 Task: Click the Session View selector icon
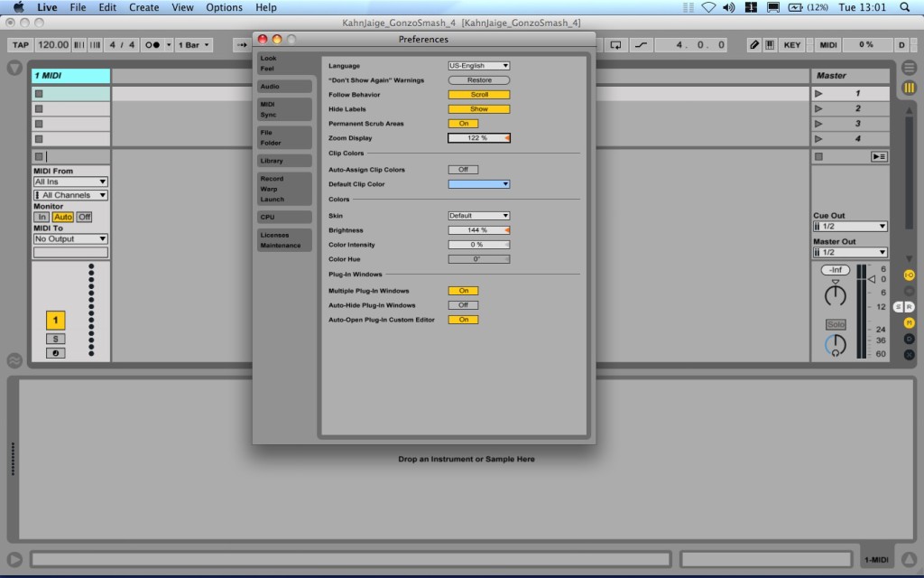(x=909, y=88)
